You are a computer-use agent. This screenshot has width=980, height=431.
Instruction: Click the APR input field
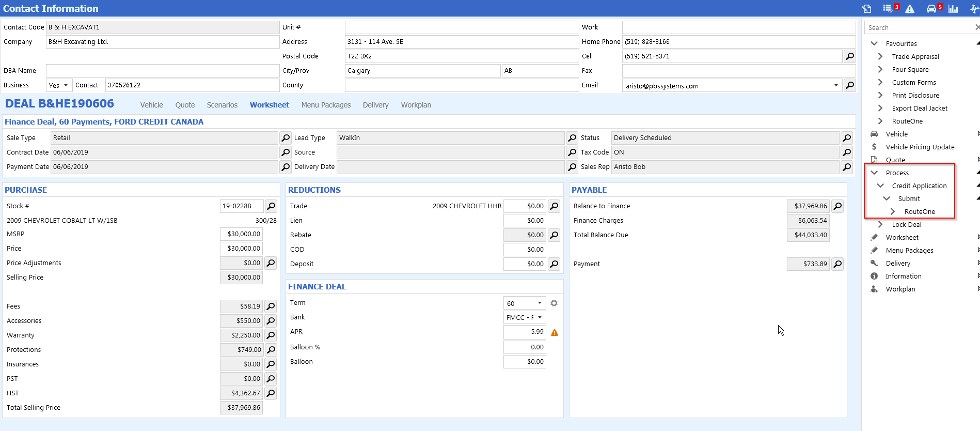[525, 332]
